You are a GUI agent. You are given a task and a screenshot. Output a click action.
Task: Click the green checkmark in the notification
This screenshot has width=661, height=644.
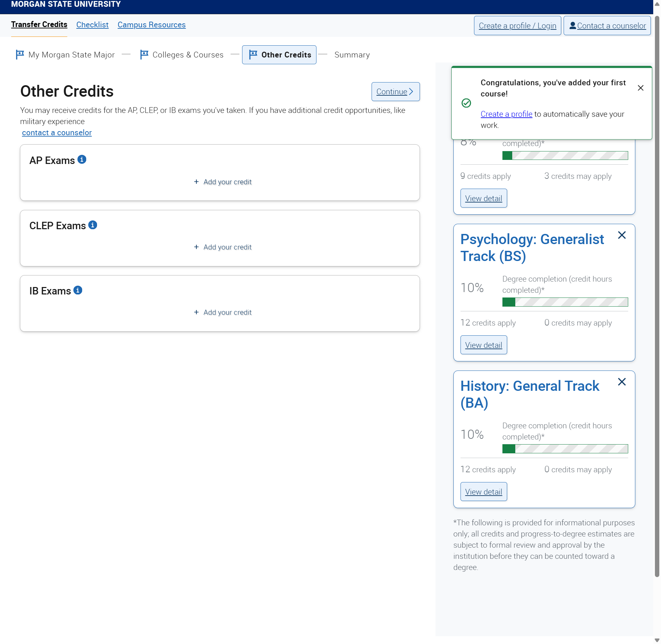click(x=466, y=103)
